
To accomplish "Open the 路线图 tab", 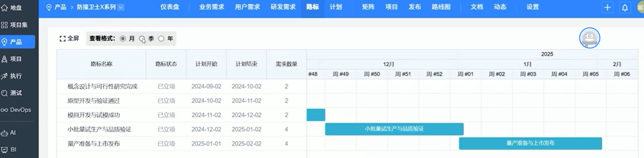I will tap(441, 7).
